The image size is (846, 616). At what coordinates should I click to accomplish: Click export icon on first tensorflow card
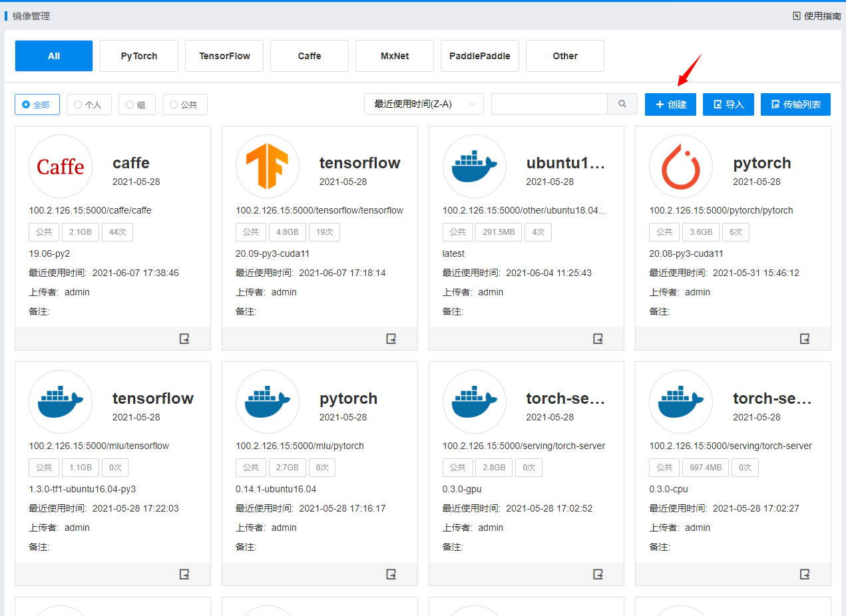(x=391, y=339)
